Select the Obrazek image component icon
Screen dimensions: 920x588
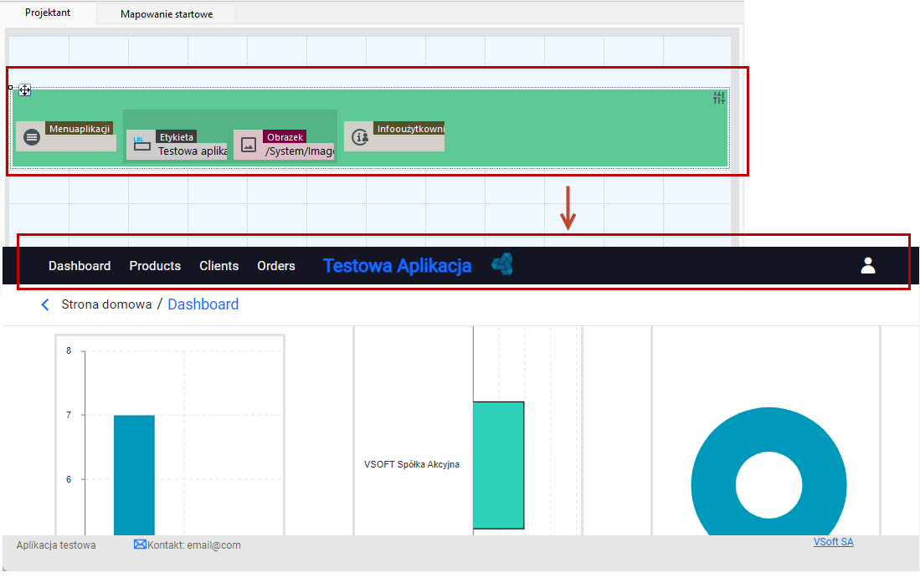coord(249,145)
